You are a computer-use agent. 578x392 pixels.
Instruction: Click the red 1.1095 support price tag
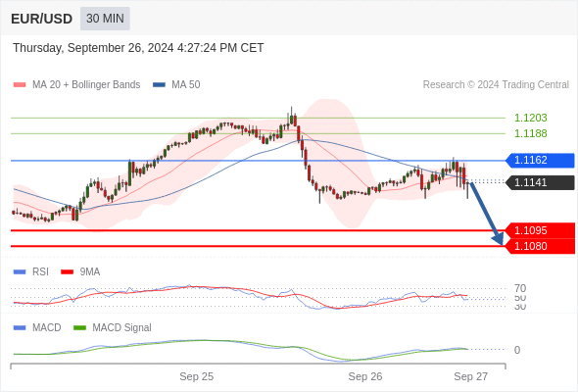click(x=540, y=230)
